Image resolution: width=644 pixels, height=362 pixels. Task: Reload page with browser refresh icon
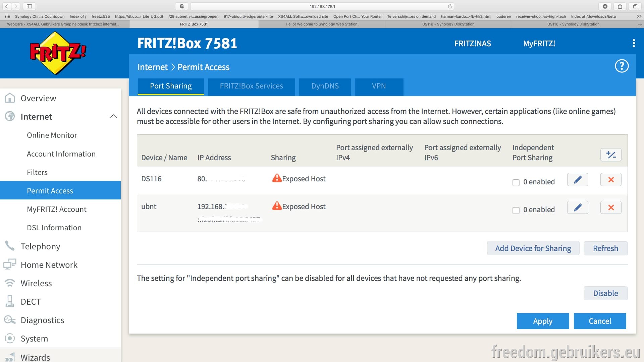click(450, 6)
